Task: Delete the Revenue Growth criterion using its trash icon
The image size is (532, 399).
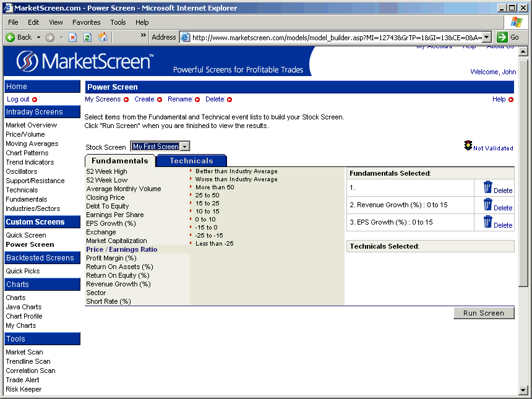Action: tap(487, 205)
